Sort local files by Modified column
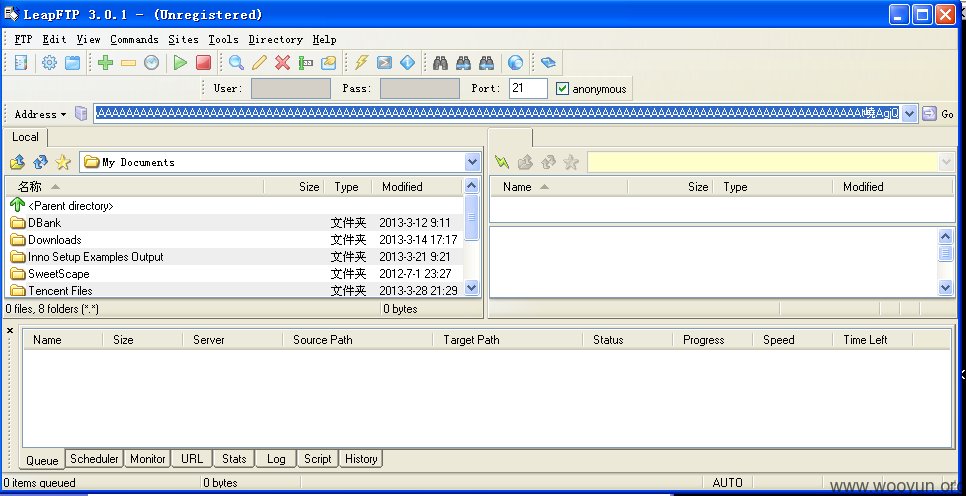The width and height of the screenshot is (966, 496). (417, 187)
